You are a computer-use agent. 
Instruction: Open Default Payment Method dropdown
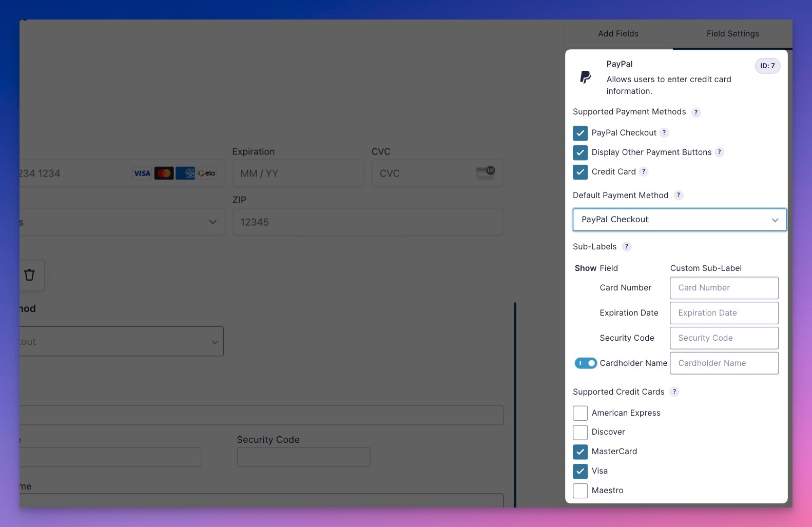click(680, 220)
